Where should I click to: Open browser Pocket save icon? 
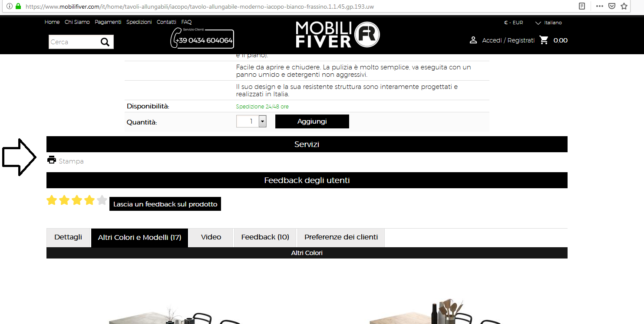coord(611,7)
